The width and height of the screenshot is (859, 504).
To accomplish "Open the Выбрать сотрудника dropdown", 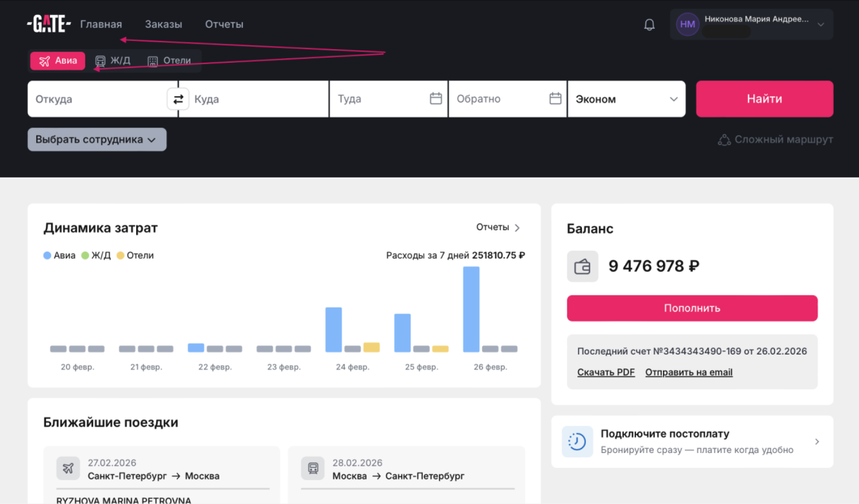I will [97, 139].
